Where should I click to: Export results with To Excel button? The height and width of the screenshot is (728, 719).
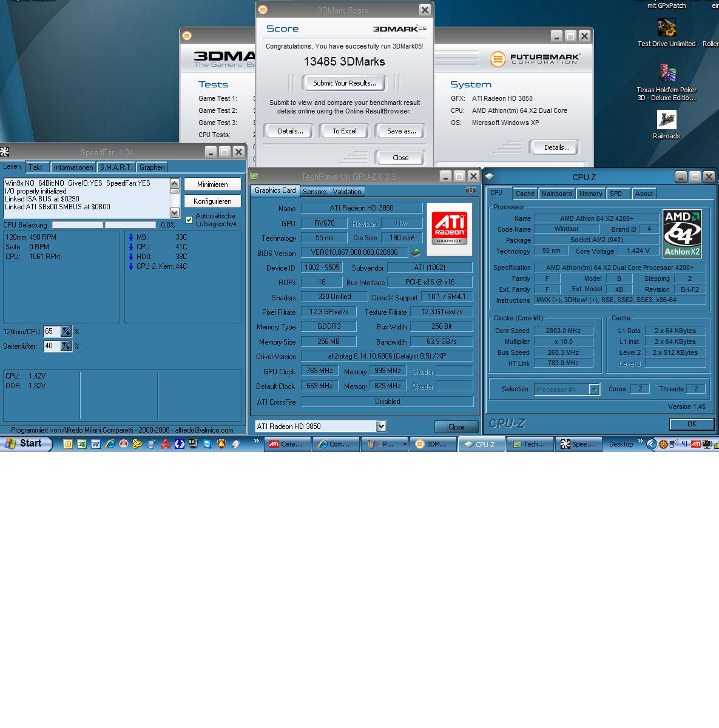coord(345,131)
